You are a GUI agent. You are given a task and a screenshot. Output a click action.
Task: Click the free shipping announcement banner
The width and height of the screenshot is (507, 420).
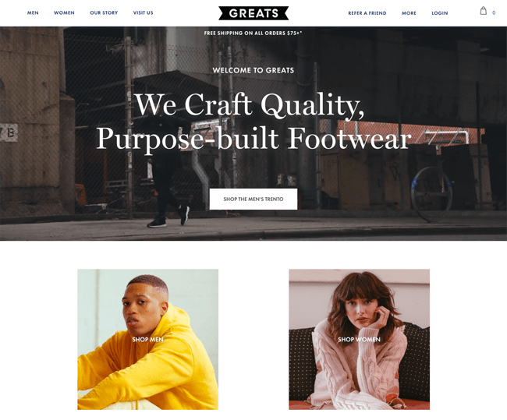point(253,33)
